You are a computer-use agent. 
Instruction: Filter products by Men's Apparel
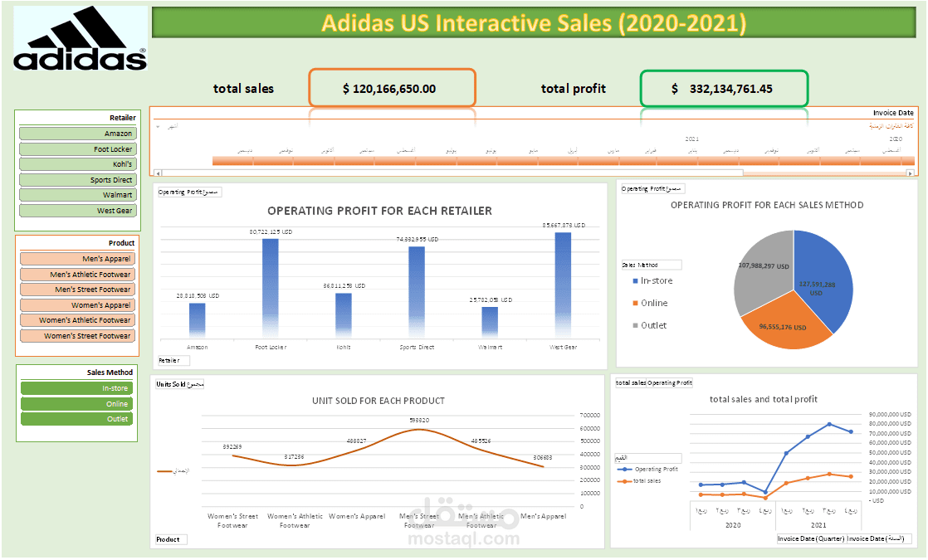pyautogui.click(x=77, y=258)
